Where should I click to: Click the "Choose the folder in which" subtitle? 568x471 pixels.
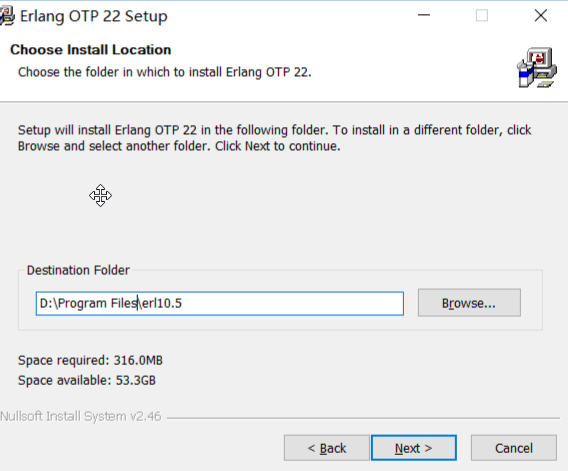[164, 72]
